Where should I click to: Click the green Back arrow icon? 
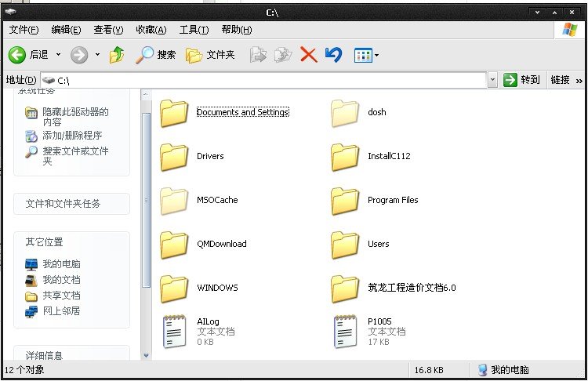[17, 56]
